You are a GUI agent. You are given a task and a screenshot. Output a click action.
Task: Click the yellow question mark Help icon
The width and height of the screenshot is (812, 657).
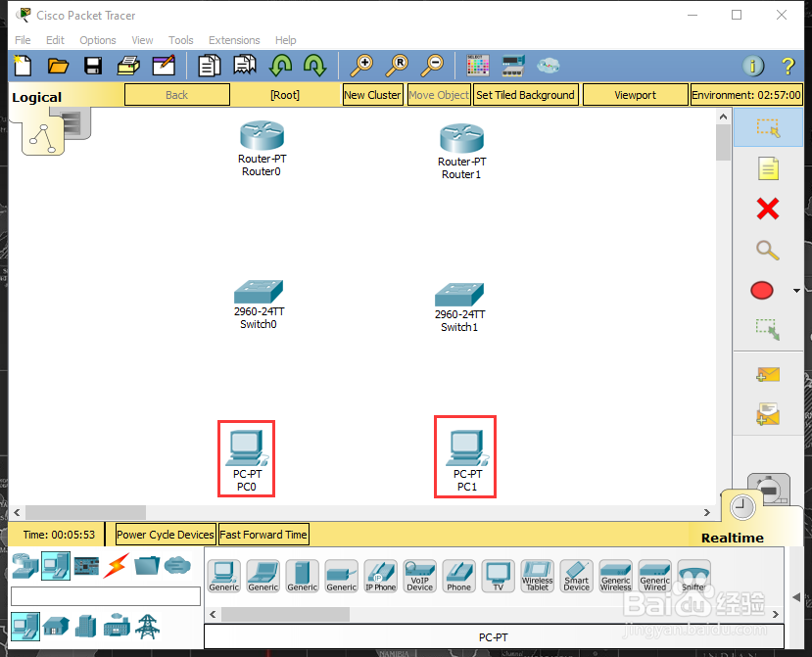point(788,66)
